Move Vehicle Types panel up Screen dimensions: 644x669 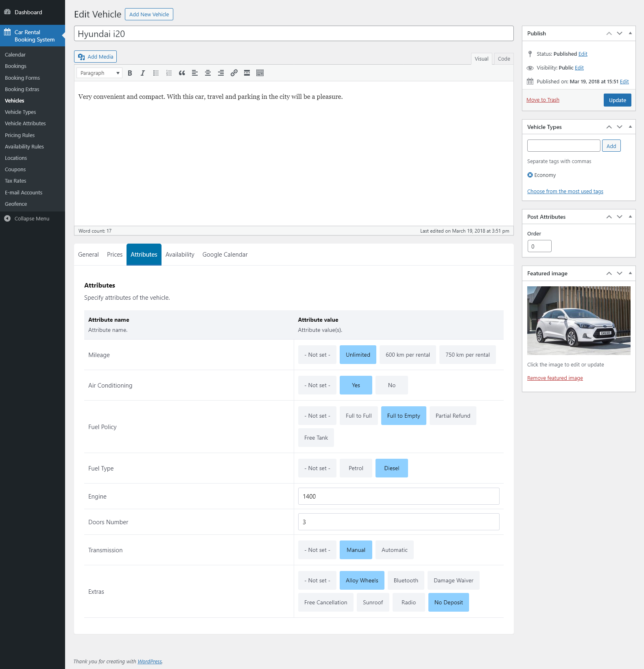tap(609, 127)
